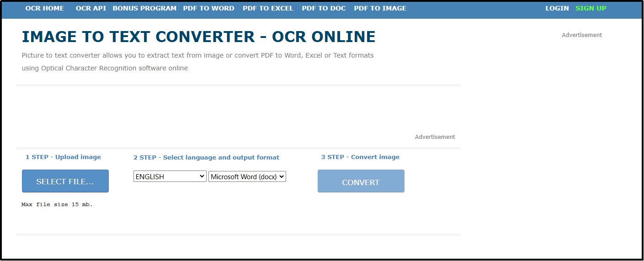644x261 pixels.
Task: Select PDF TO WORD in the navigation bar
Action: [208, 8]
